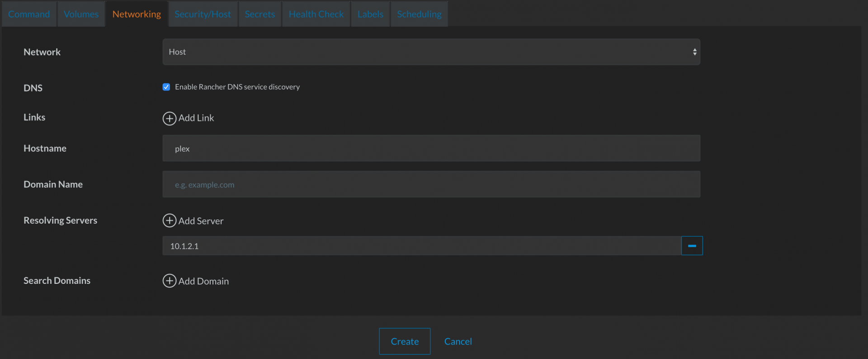Open the Secrets tab
Image resolution: width=868 pixels, height=359 pixels.
[x=259, y=14]
